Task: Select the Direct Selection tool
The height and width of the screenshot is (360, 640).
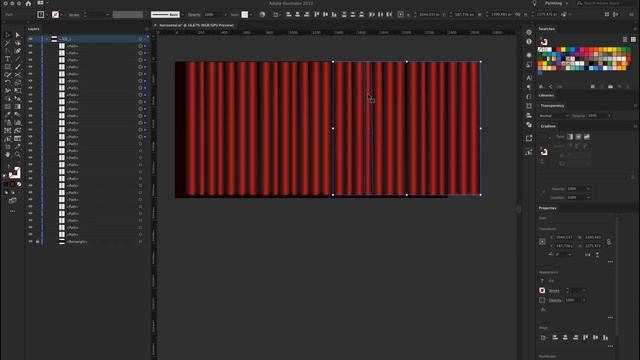Action: (18, 35)
